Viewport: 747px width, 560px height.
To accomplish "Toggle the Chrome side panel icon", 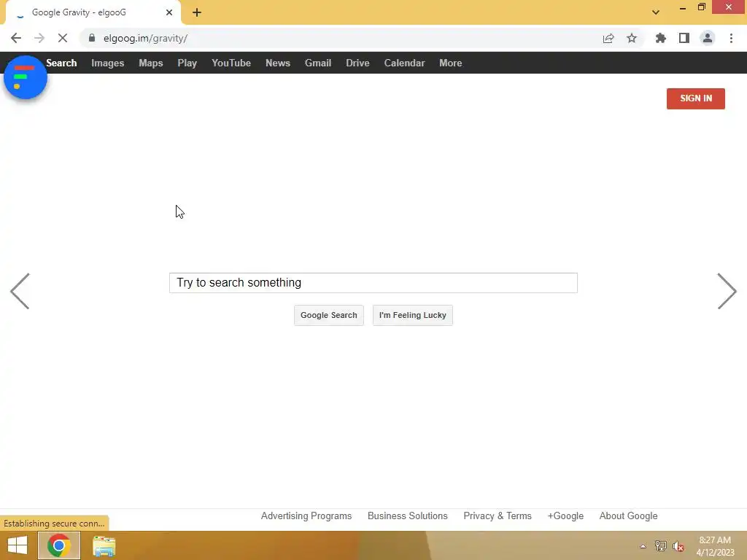I will pos(684,38).
